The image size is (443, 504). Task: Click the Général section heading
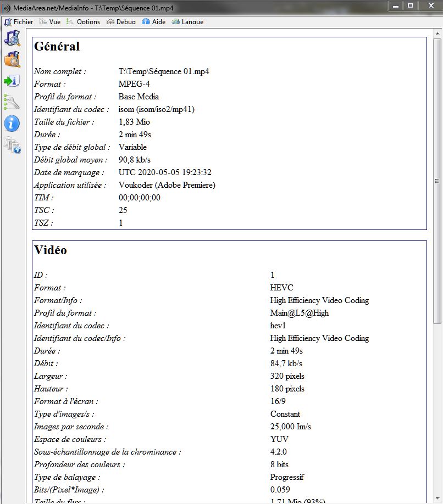point(57,46)
